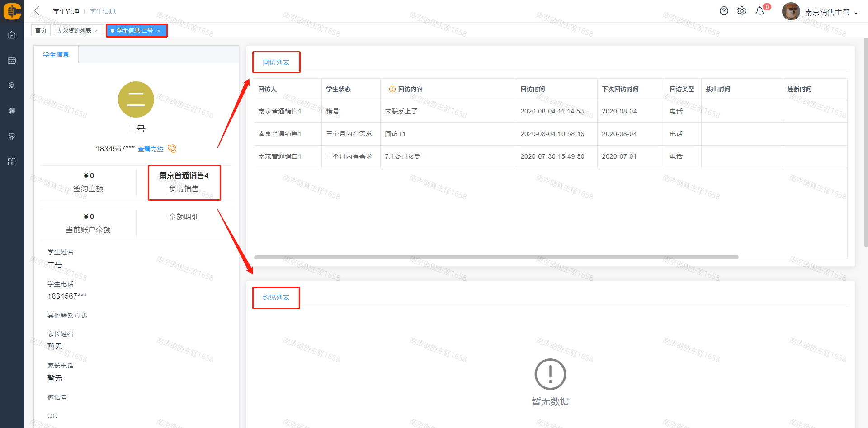Select the student graduate icon in sidebar
868x428 pixels.
[12, 86]
